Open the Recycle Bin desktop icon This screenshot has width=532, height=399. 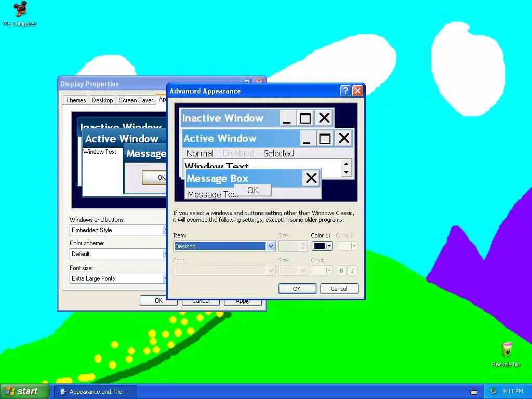(x=506, y=355)
